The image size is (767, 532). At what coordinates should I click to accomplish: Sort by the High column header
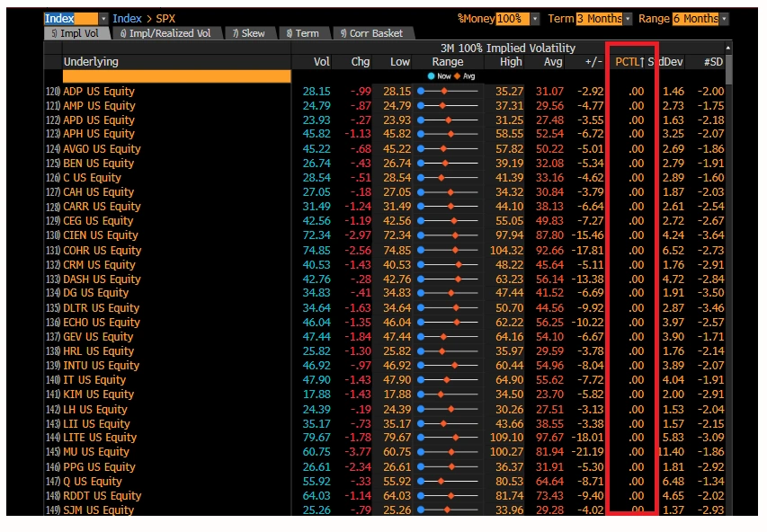511,62
